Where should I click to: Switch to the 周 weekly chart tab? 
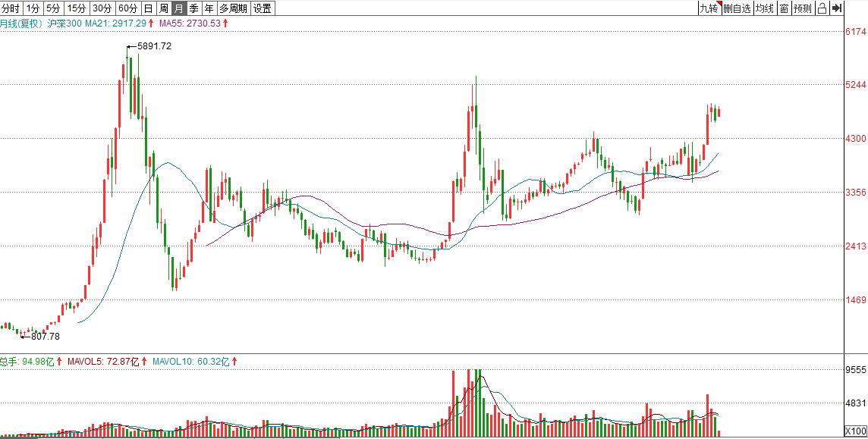coord(163,8)
